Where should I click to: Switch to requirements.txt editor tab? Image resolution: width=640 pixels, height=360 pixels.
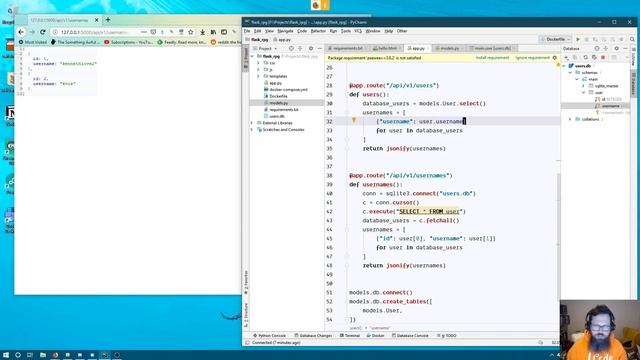pyautogui.click(x=347, y=49)
